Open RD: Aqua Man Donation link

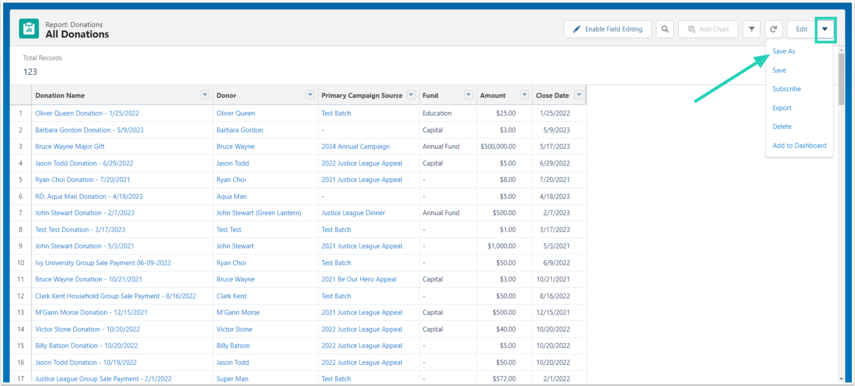pos(89,196)
